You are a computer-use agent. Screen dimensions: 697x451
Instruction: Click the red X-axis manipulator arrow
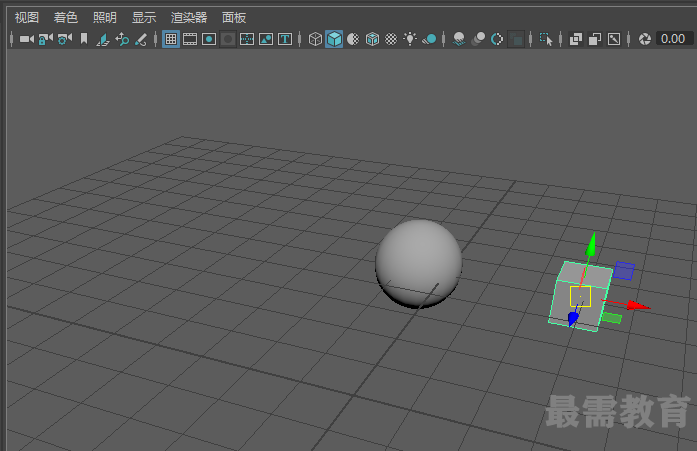pyautogui.click(x=638, y=305)
